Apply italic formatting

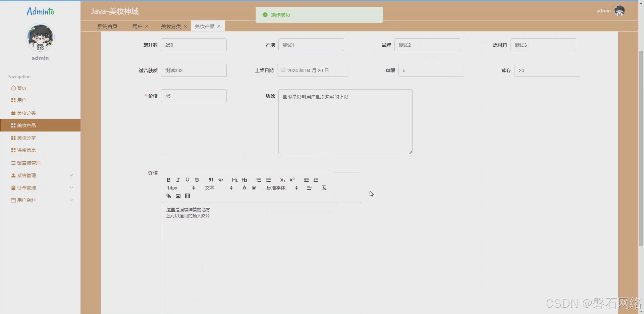[x=178, y=180]
